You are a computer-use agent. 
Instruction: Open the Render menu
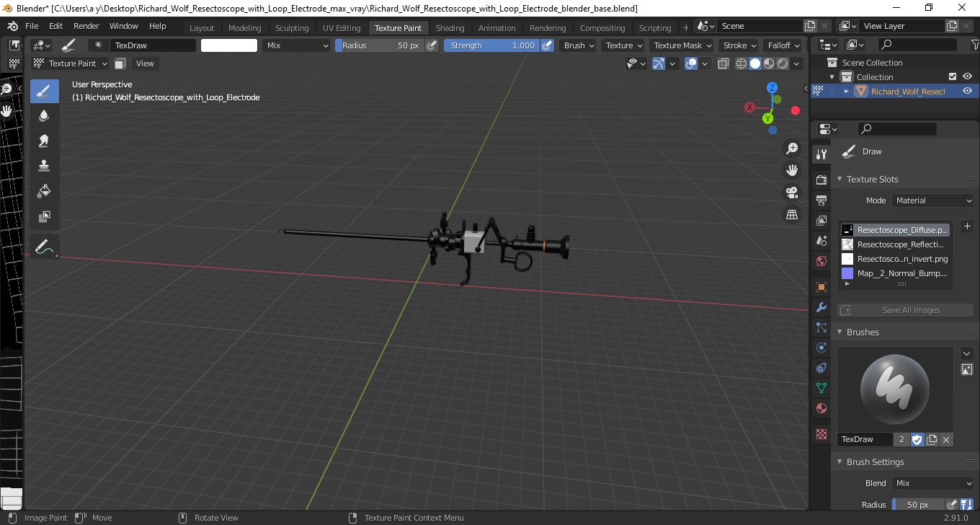(86, 26)
